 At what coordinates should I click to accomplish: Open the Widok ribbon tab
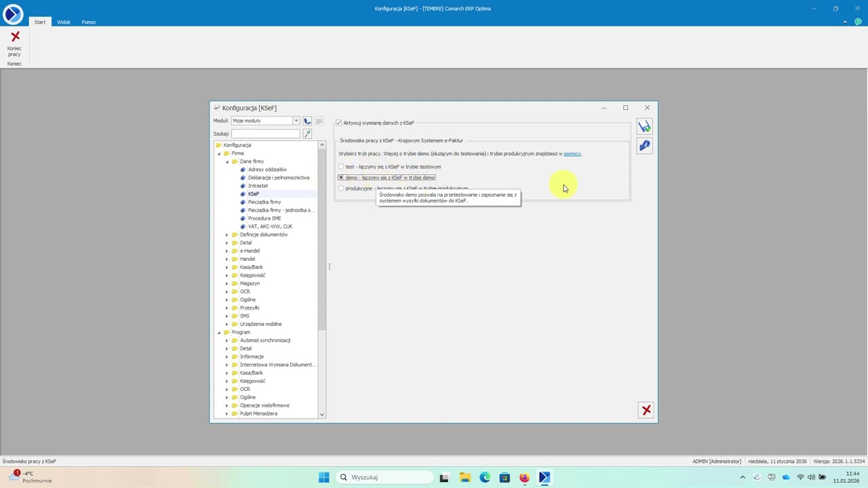(x=64, y=22)
